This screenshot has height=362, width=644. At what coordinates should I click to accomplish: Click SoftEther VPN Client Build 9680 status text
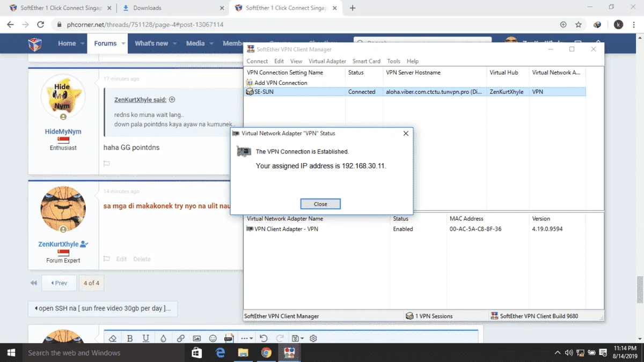[535, 316]
